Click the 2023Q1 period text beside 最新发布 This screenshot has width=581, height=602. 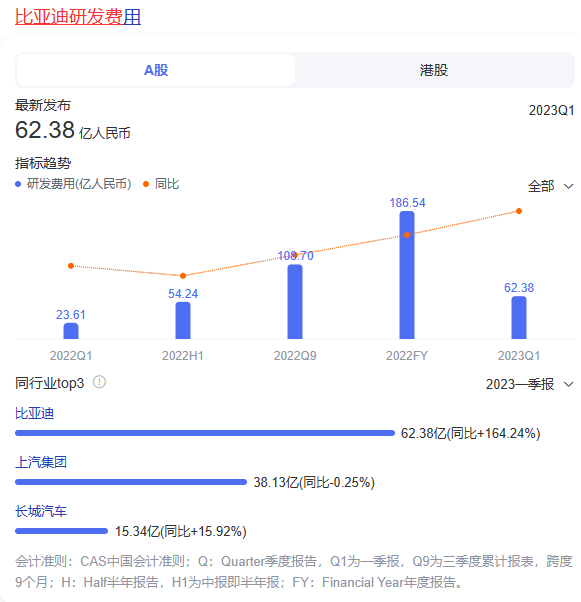click(x=551, y=111)
